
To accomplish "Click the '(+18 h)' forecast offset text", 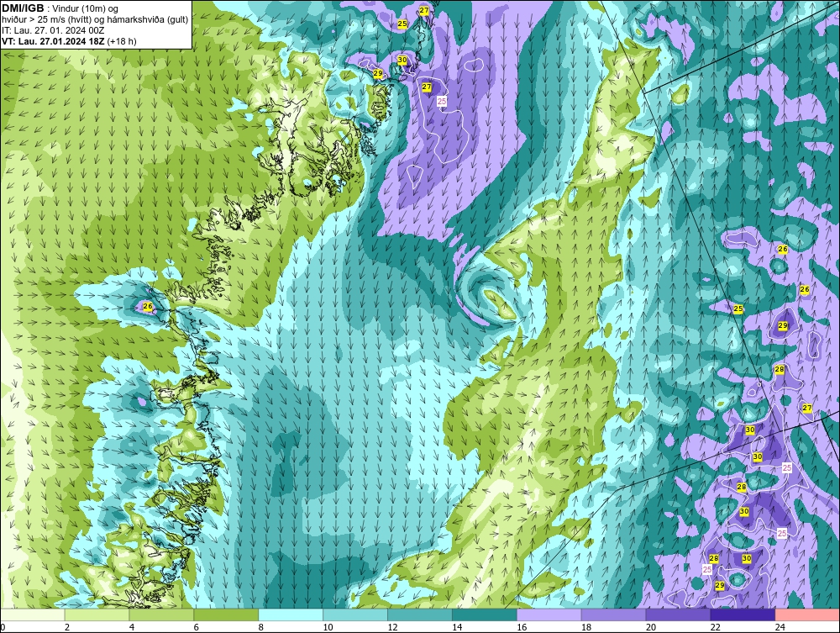I will (122, 41).
